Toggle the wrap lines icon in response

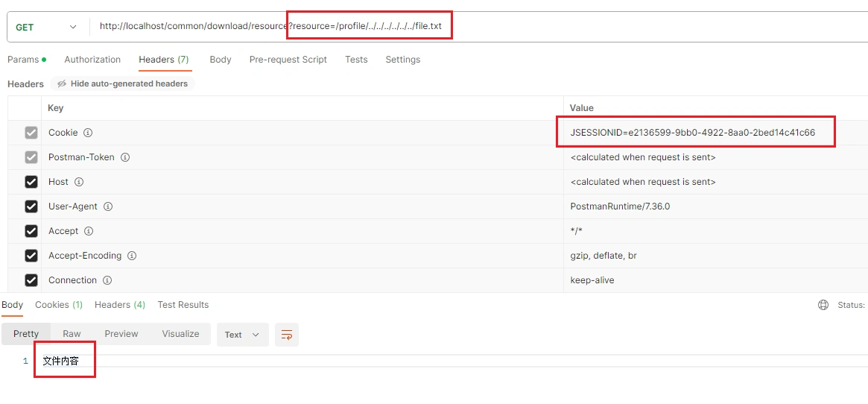coord(286,335)
